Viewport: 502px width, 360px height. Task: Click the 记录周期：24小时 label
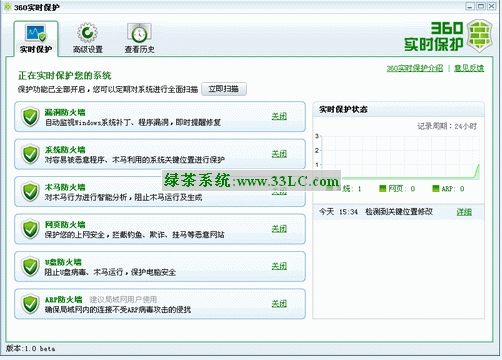[447, 126]
